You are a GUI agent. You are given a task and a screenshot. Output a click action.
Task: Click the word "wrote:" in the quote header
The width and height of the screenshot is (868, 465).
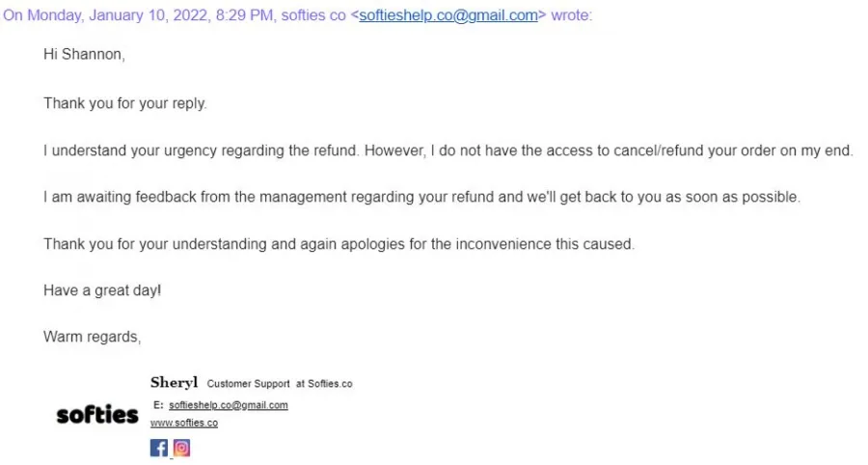(x=571, y=14)
